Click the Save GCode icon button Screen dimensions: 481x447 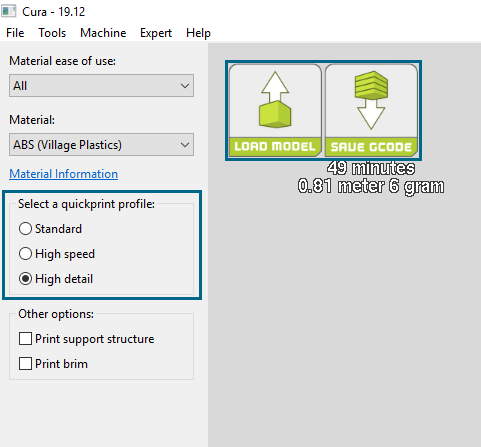tap(371, 110)
